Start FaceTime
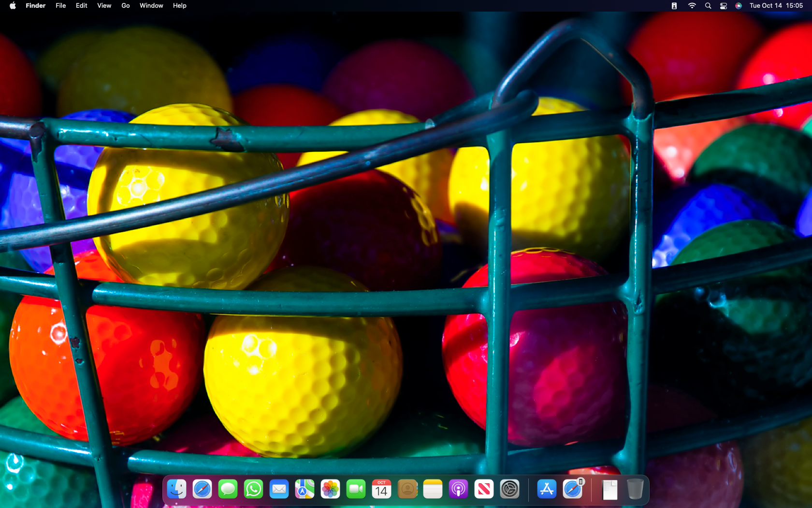 coord(356,489)
